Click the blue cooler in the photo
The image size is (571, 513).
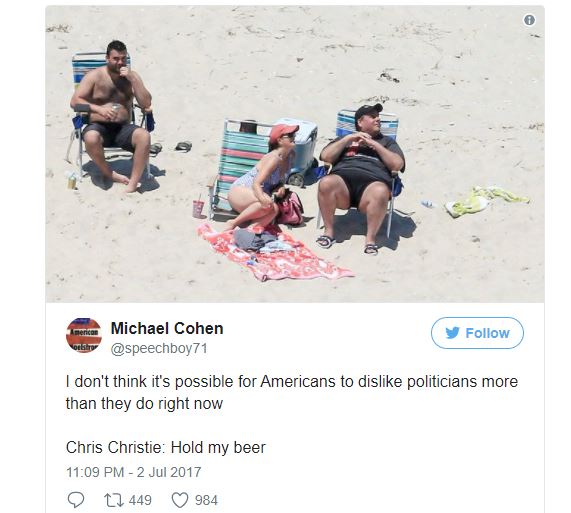[299, 151]
